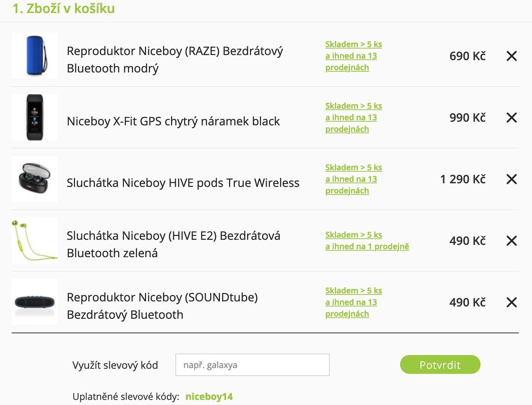Delete HIVE pods True Wireless item
This screenshot has width=532, height=405.
(x=511, y=179)
